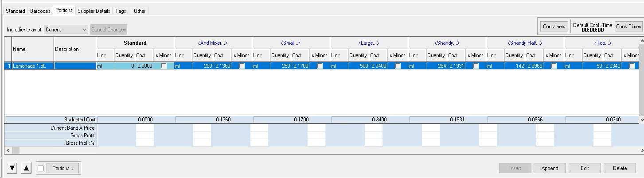644x178 pixels.
Task: Open the Ingredients as of dropdown
Action: tap(66, 30)
